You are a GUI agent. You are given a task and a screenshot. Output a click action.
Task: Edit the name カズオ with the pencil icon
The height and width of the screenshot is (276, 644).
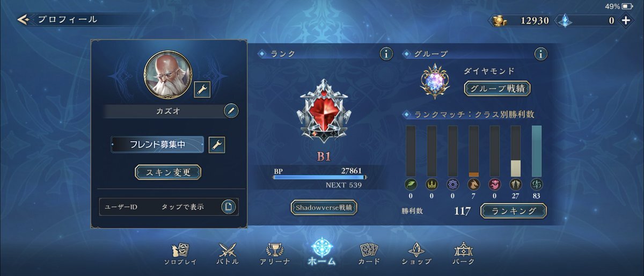[231, 111]
